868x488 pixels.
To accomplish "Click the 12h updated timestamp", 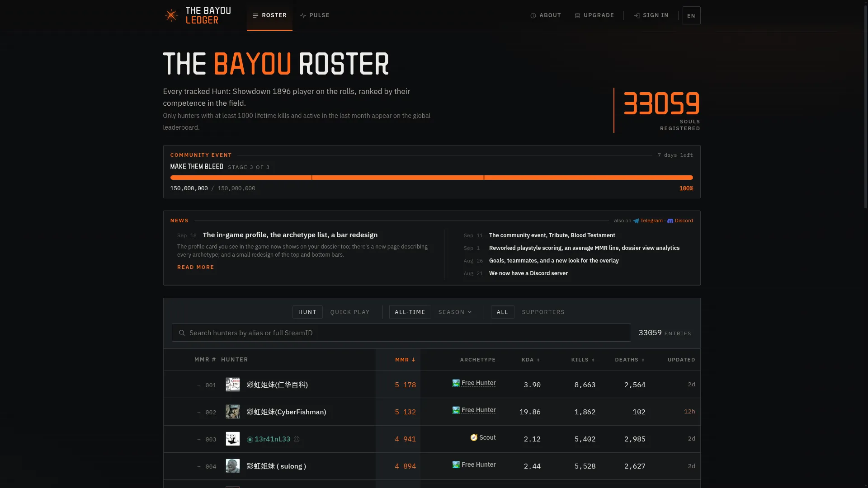I will [x=689, y=412].
